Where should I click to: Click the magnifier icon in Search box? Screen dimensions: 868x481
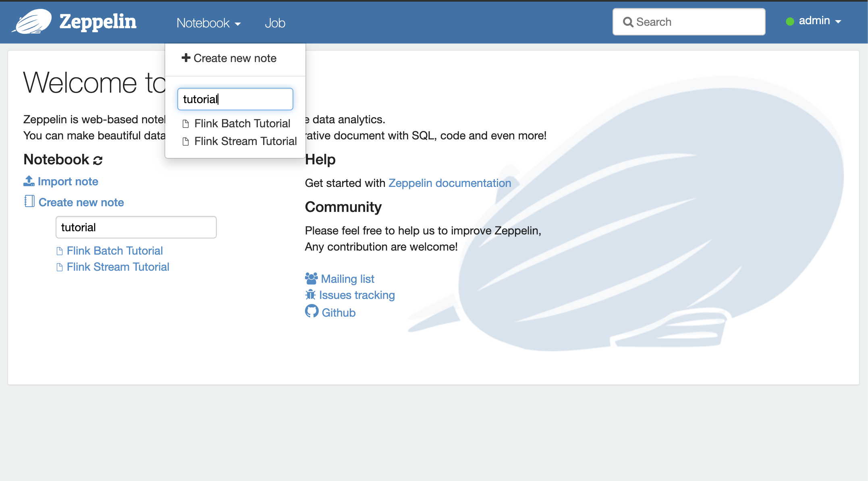pos(628,22)
